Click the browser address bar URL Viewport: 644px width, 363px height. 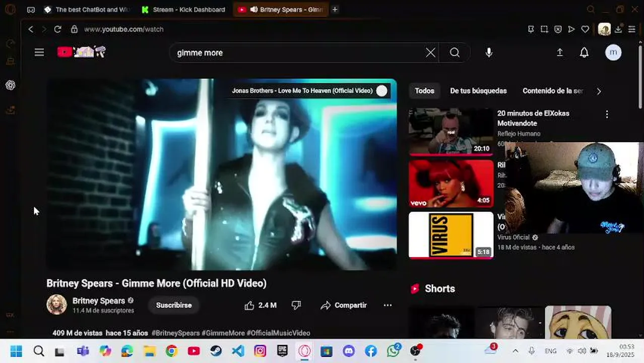[x=124, y=29]
